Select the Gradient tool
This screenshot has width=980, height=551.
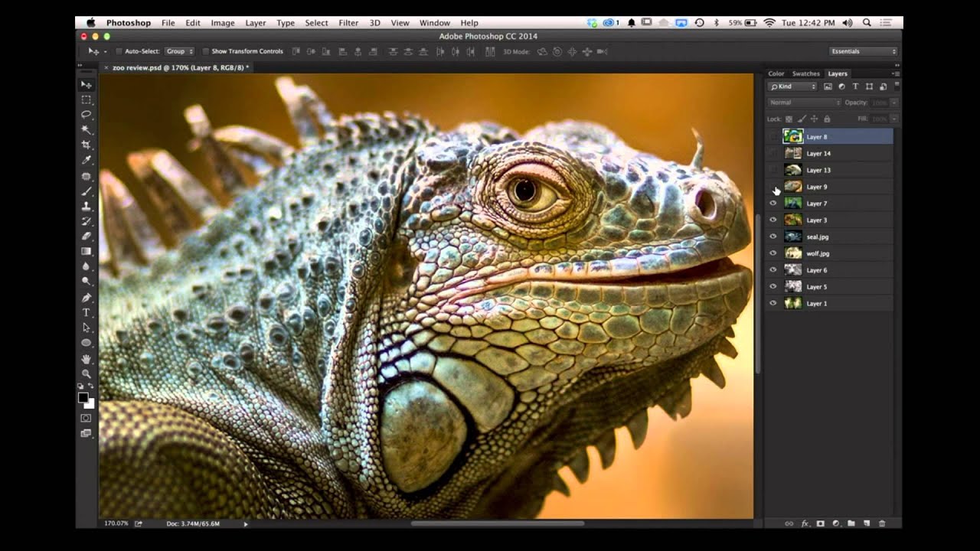click(86, 251)
